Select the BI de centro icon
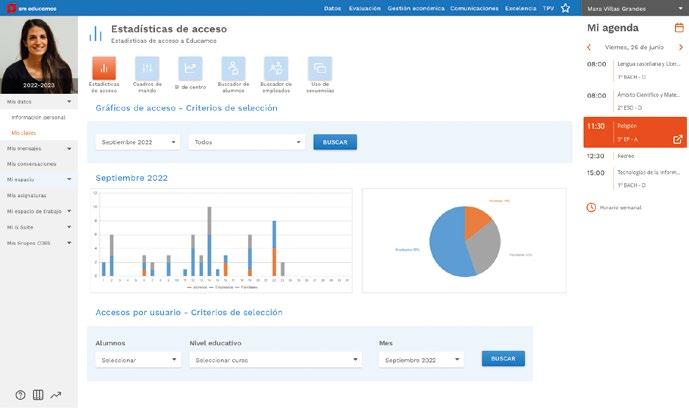The height and width of the screenshot is (420, 689). pyautogui.click(x=190, y=68)
